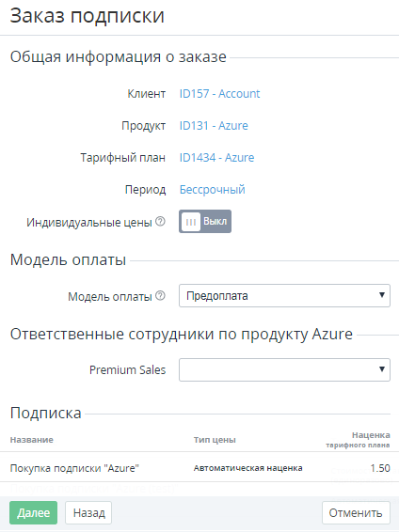
Task: Open the Модель оплаты Предоплата dropdown
Action: [x=284, y=295]
